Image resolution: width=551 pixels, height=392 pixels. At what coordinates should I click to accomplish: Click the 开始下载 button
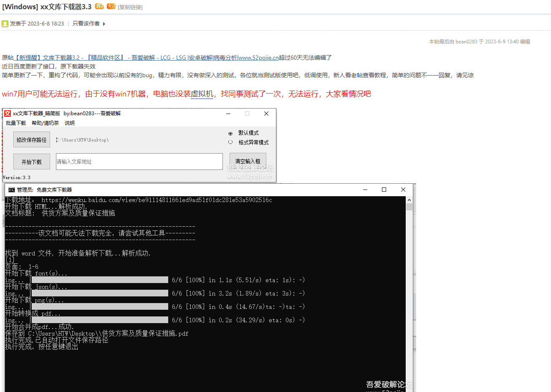(32, 162)
